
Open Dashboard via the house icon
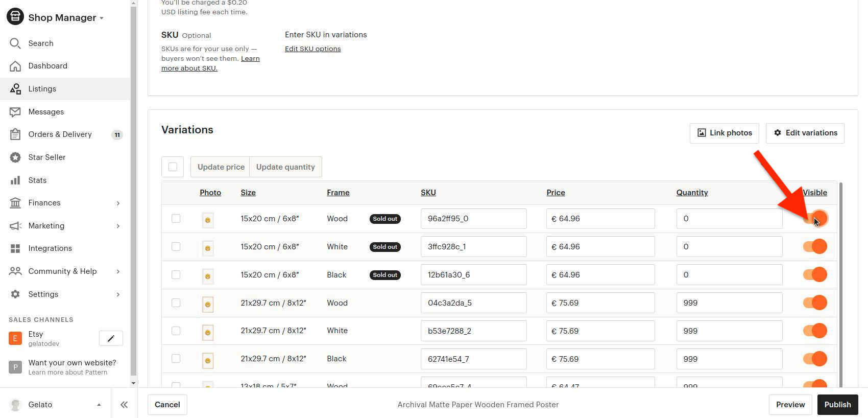15,66
